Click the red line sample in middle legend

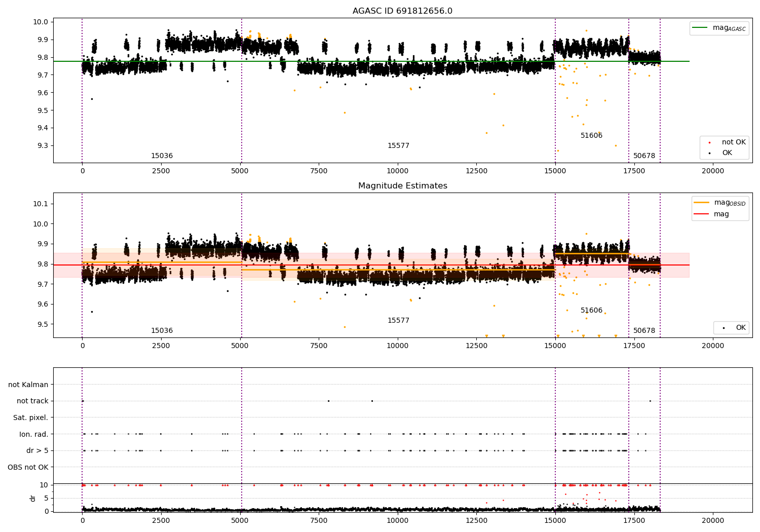tap(702, 214)
